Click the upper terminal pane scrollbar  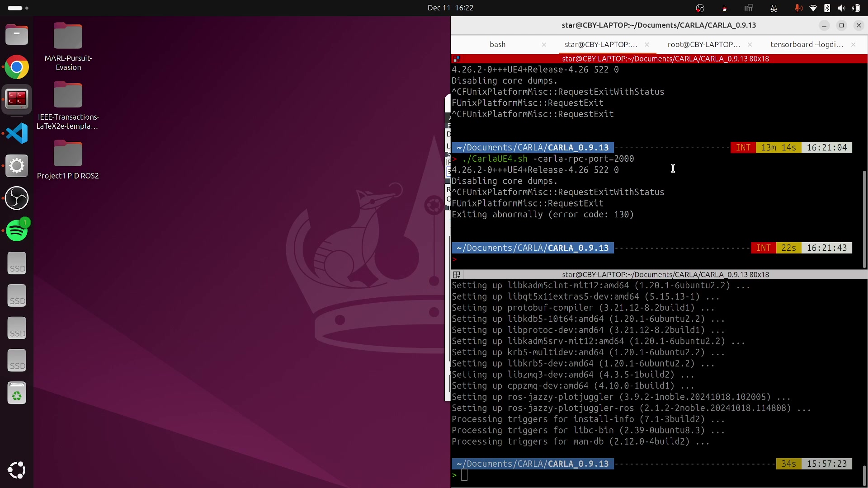pos(864,219)
